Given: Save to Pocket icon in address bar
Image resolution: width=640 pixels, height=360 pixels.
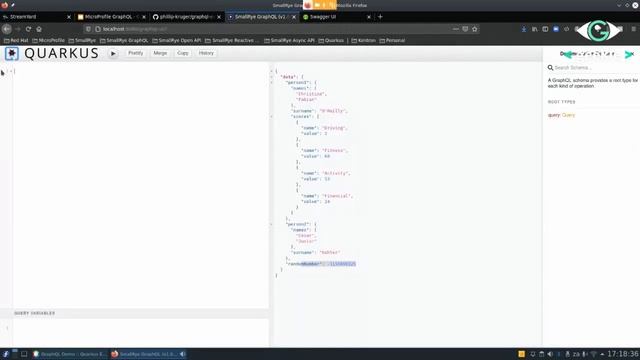Looking at the screenshot, I should (465, 29).
